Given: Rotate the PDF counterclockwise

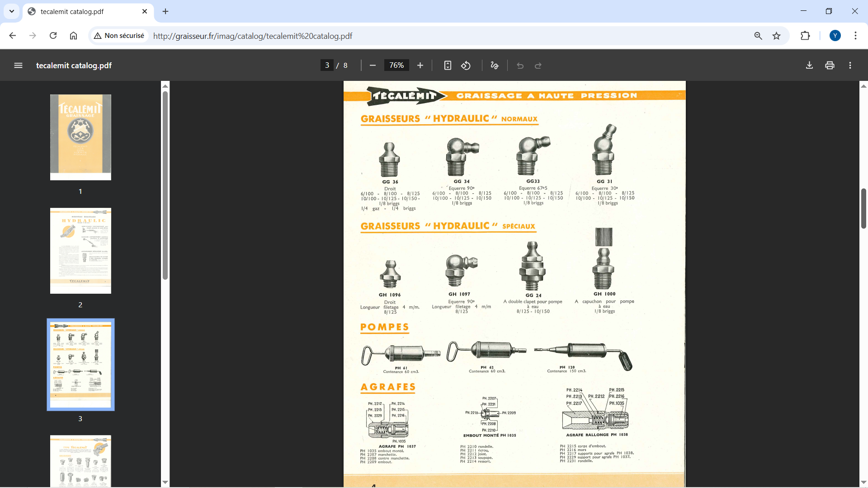Looking at the screenshot, I should pos(466,66).
